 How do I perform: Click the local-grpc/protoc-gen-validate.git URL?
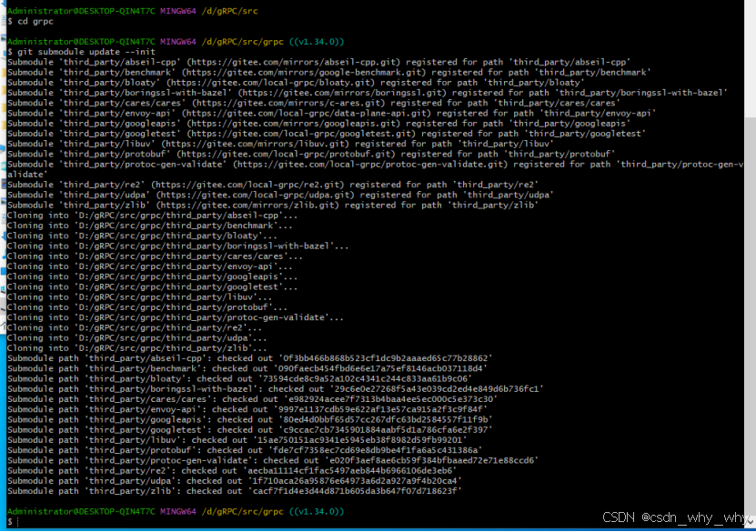[370, 165]
